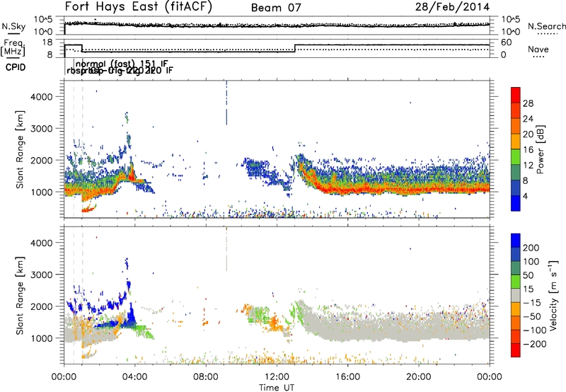Image resolution: width=566 pixels, height=392 pixels.
Task: Click the tall blue vertical streak in power panel
Action: 226,103
